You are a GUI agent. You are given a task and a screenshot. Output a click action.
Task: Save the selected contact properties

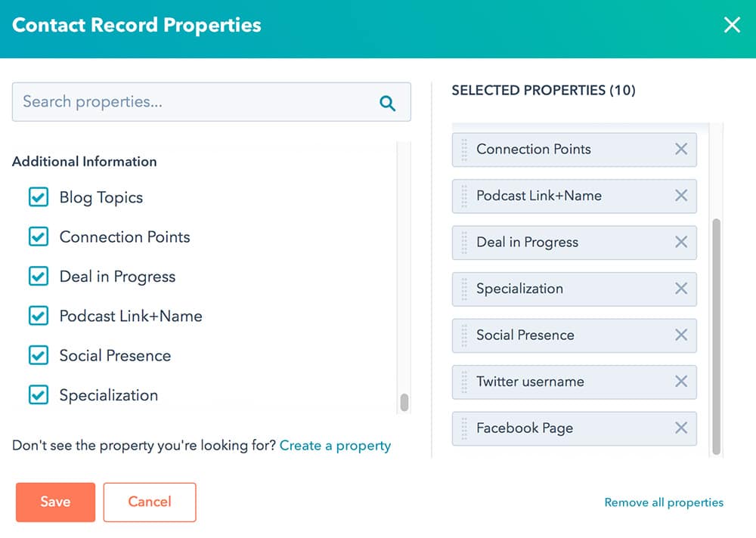[55, 502]
